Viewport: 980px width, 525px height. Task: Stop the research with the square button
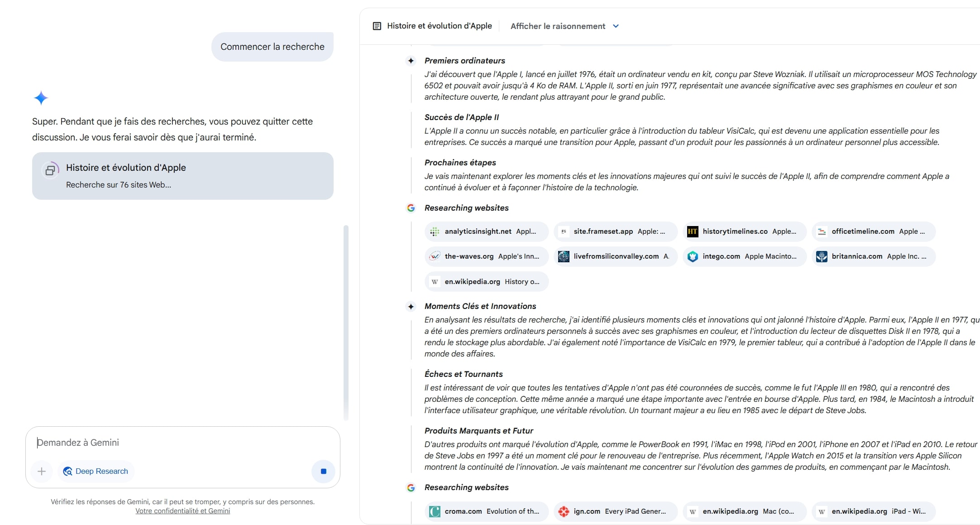pos(323,471)
